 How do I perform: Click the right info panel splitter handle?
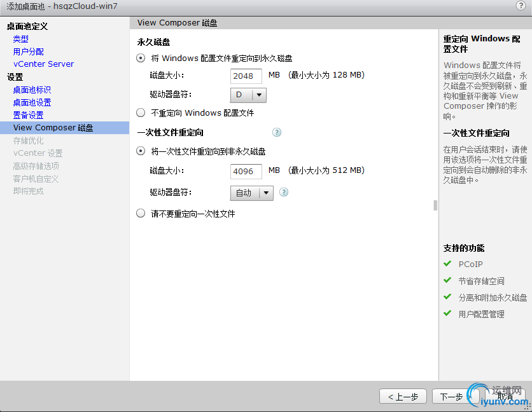435,205
